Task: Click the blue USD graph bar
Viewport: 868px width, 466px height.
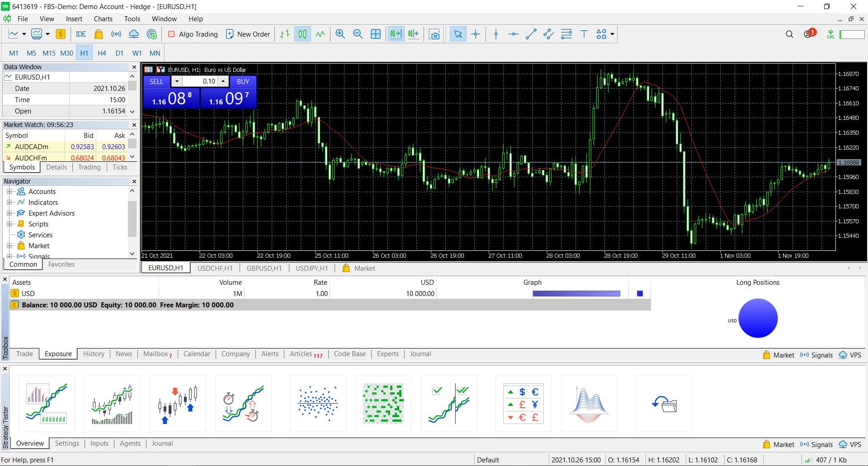Action: pyautogui.click(x=576, y=294)
